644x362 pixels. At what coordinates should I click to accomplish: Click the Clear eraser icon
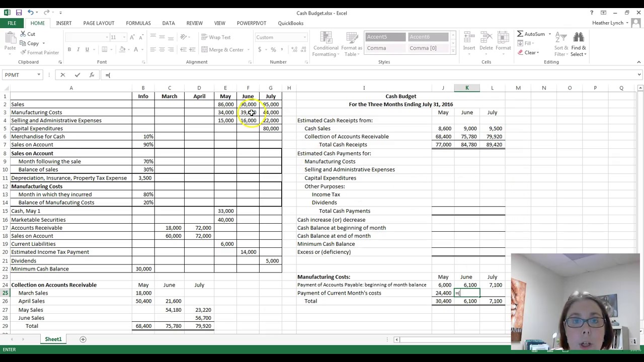click(520, 52)
